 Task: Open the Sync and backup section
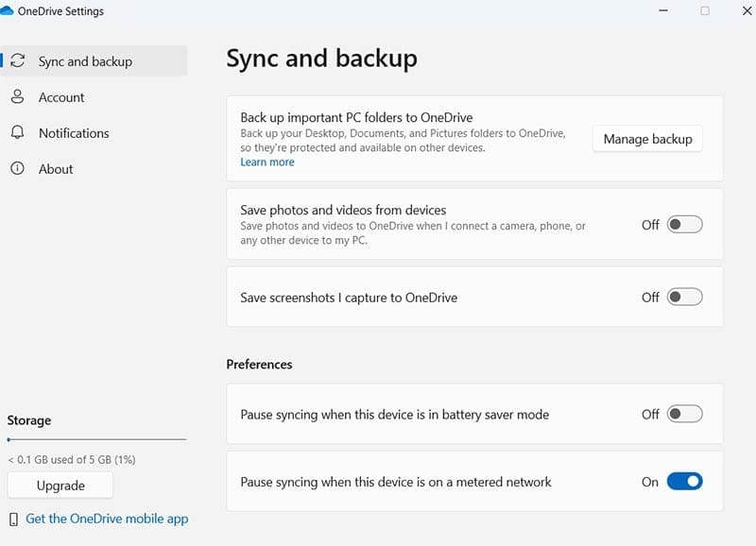pyautogui.click(x=94, y=60)
